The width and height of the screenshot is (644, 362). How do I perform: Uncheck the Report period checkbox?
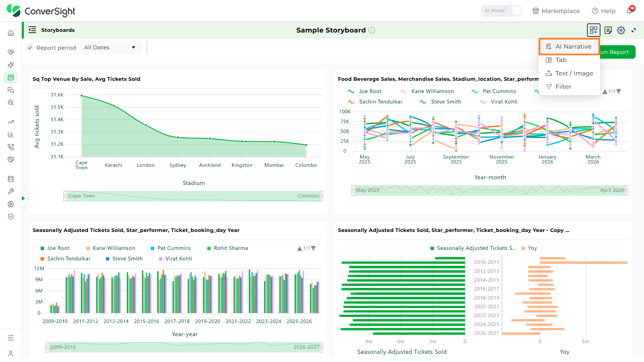[30, 48]
